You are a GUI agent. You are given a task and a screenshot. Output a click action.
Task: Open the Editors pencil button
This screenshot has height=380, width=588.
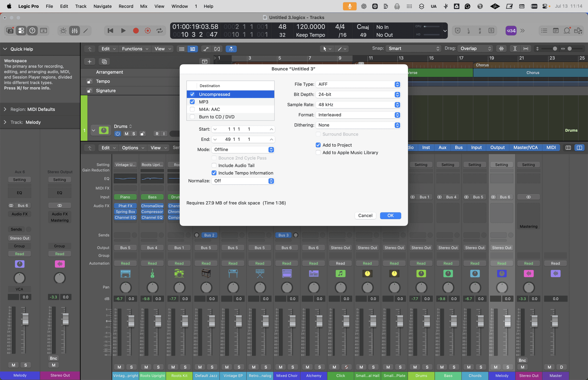(x=86, y=31)
